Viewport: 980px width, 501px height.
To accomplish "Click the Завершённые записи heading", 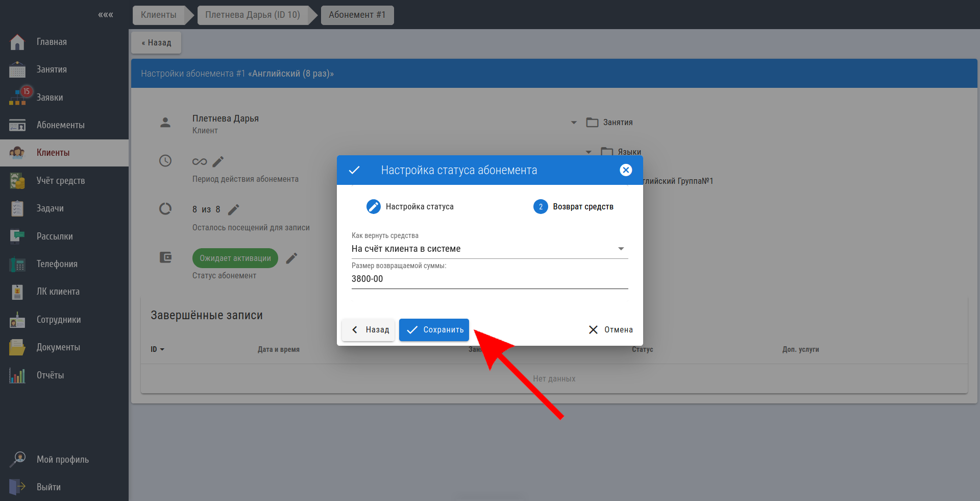I will (x=207, y=316).
